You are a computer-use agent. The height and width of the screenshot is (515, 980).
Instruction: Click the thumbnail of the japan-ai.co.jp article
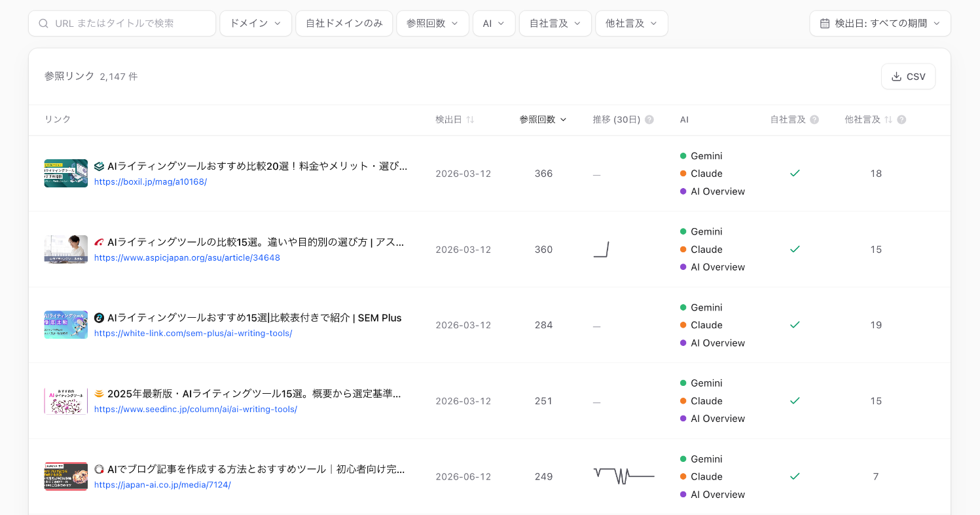pos(66,476)
